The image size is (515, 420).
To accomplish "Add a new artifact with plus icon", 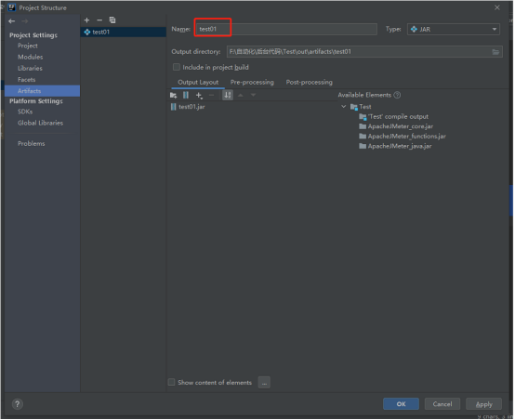I will pos(87,20).
